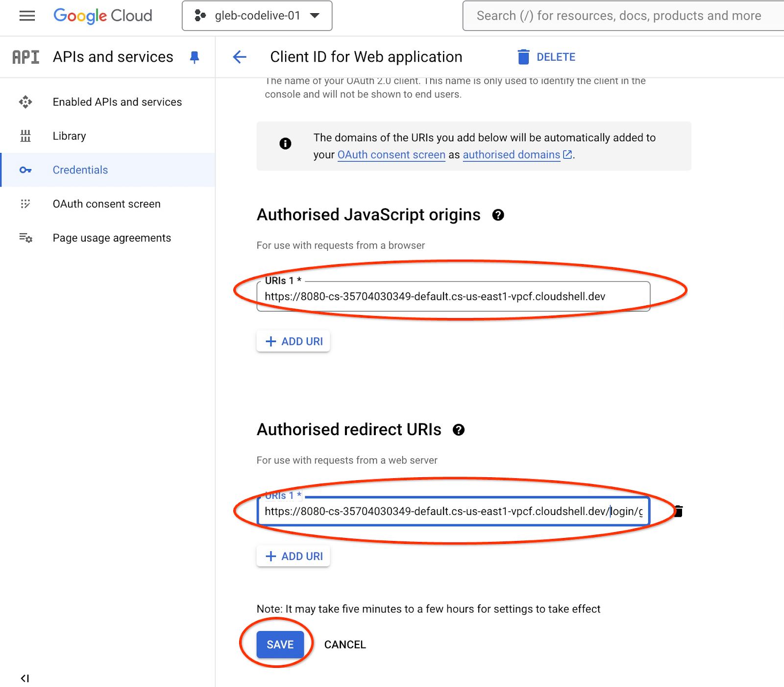Open the gleb-codelive-01 project selector

[257, 16]
